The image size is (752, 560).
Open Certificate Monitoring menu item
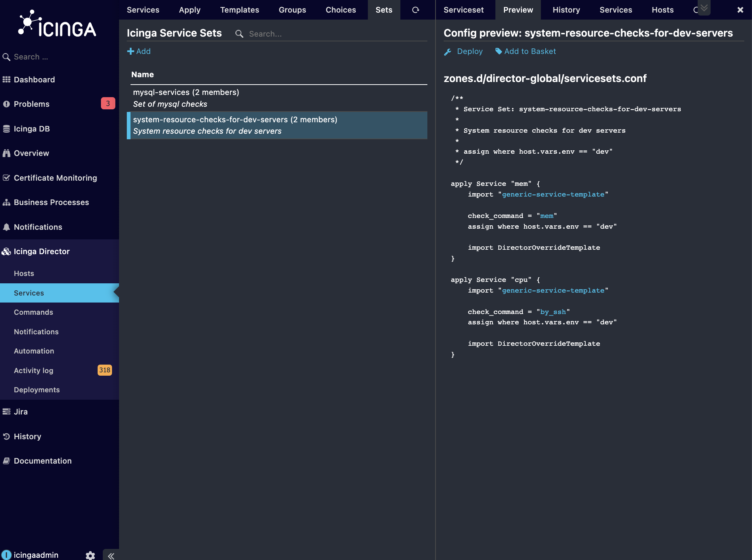[60, 178]
